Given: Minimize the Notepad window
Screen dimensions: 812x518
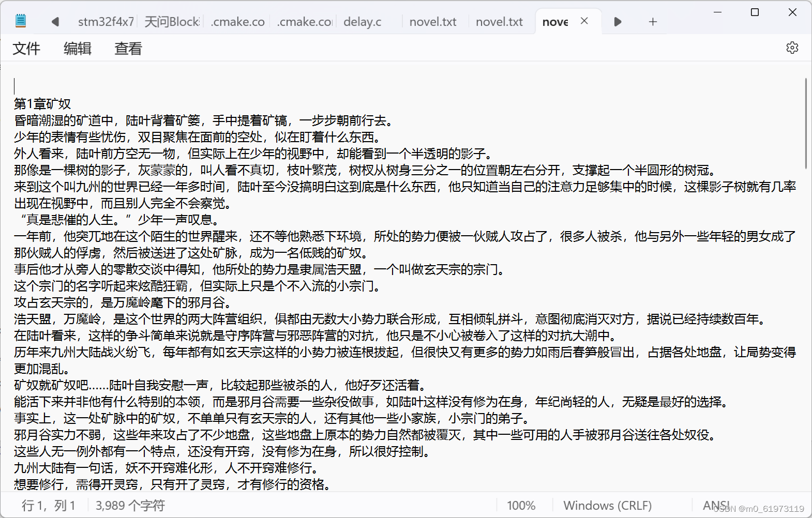Looking at the screenshot, I should tap(717, 12).
